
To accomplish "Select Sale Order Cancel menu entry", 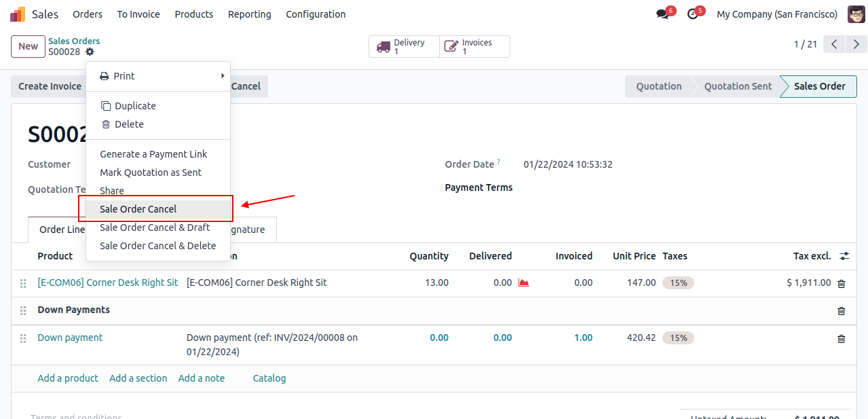I will tap(138, 209).
